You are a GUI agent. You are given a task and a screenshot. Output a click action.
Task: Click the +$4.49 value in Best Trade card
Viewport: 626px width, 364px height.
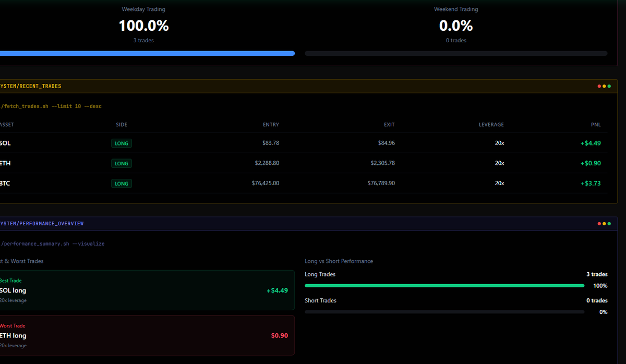pos(277,290)
